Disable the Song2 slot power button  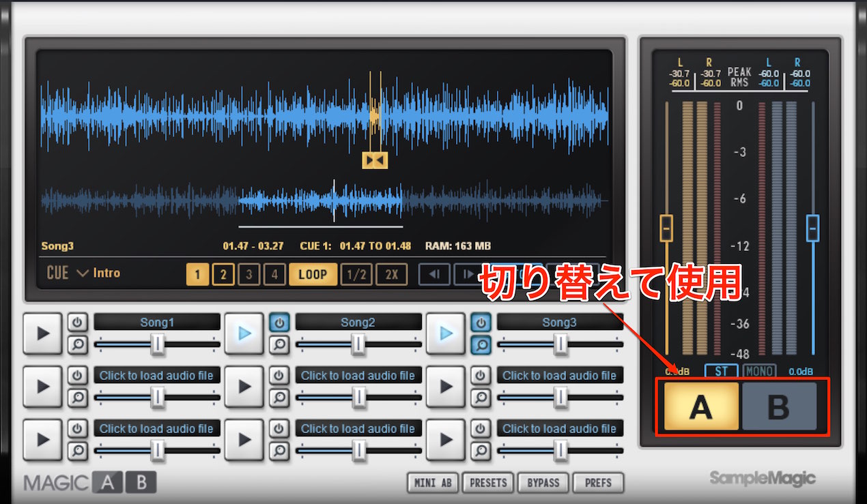(279, 323)
